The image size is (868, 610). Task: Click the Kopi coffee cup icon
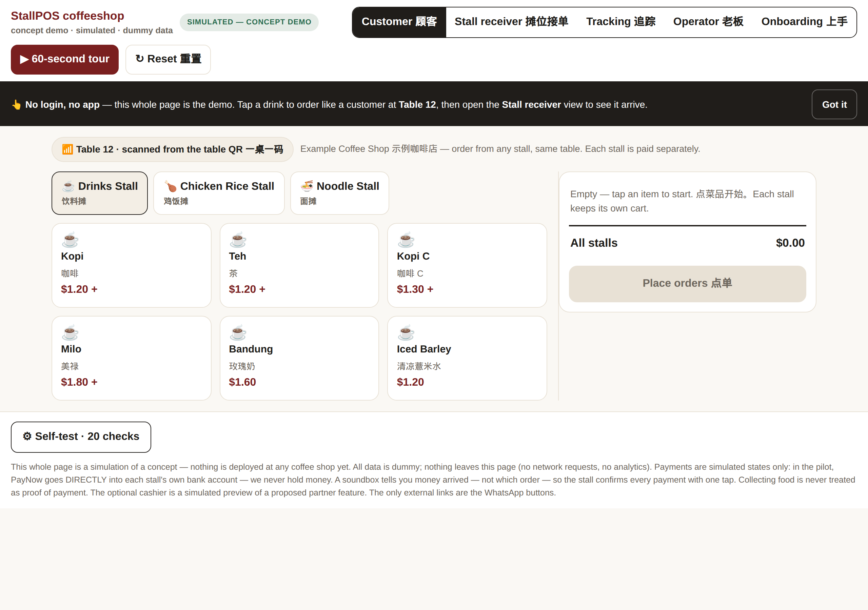coord(70,240)
